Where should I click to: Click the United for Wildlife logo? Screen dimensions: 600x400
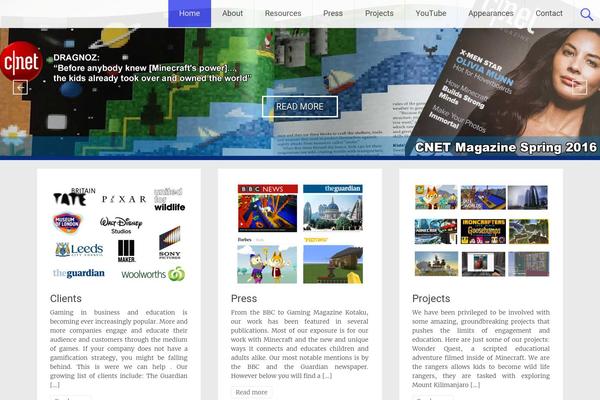(170, 199)
